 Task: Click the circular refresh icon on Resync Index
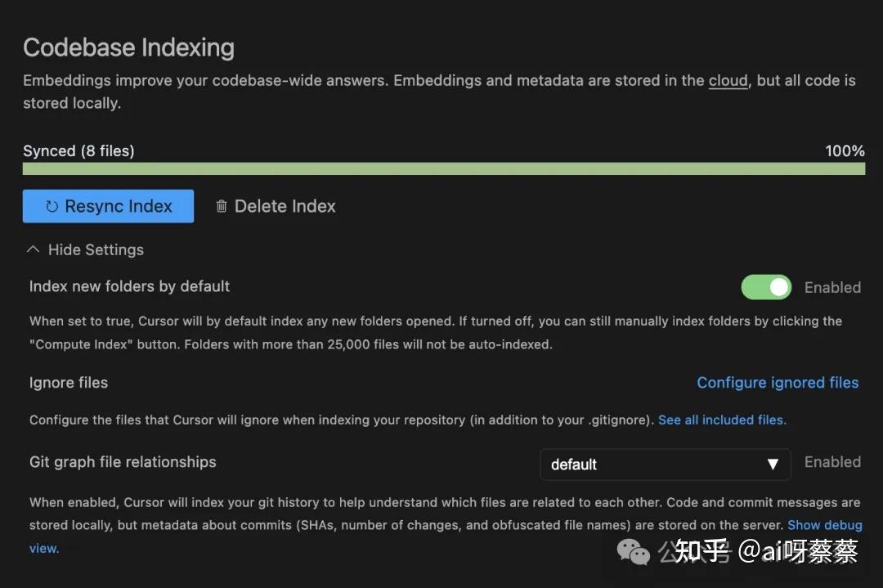point(52,207)
